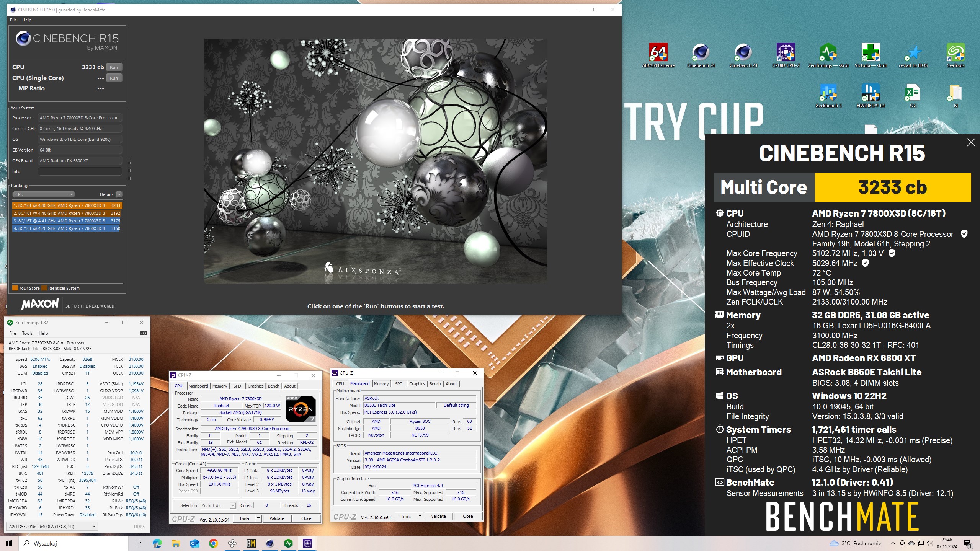
Task: Open SeaTools desktop icon
Action: 955,55
